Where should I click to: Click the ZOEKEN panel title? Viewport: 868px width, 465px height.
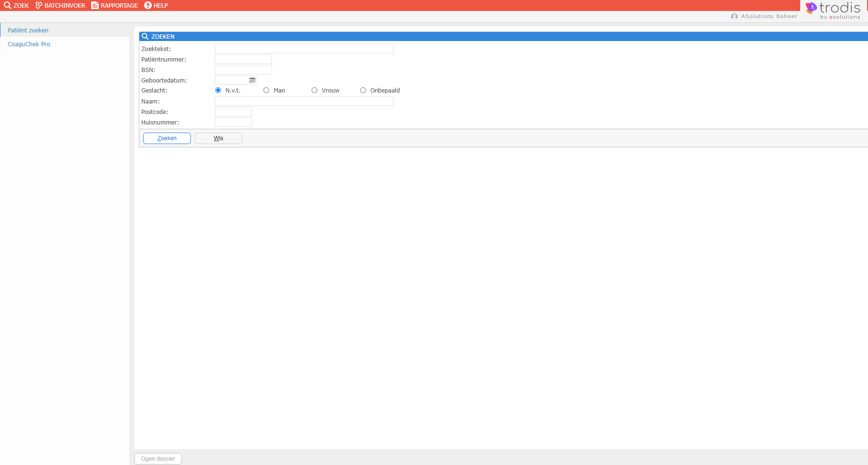pos(163,36)
